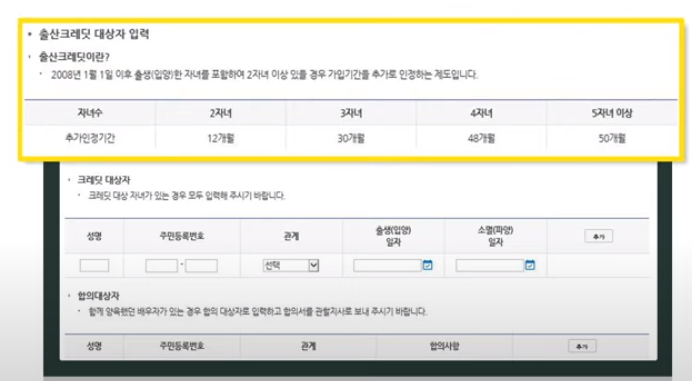Focus the 성명 input field
This screenshot has width=692, height=381.
tap(94, 265)
